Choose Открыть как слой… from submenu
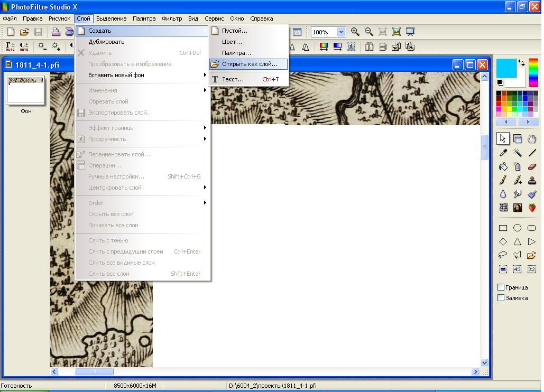 tap(249, 64)
